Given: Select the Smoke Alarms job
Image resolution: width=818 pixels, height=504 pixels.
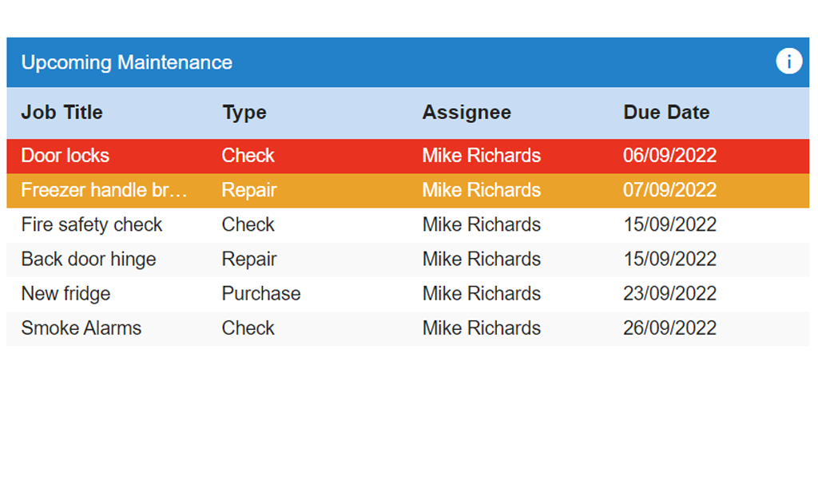Looking at the screenshot, I should [x=408, y=328].
